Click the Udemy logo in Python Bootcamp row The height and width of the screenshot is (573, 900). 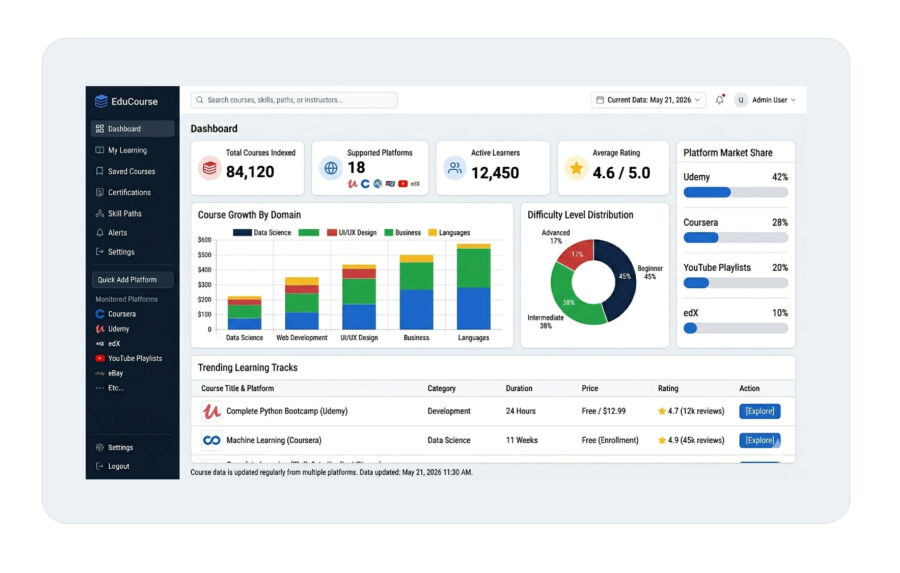tap(211, 411)
